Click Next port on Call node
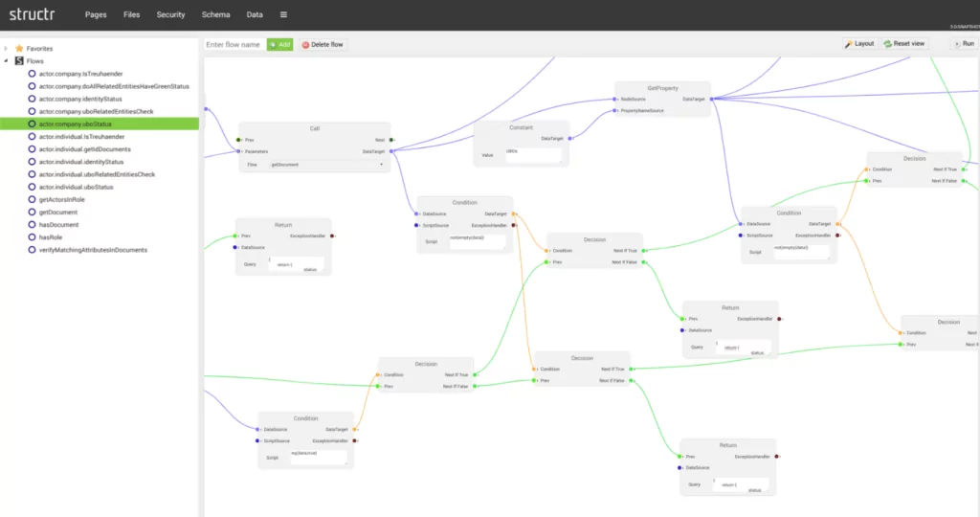 (391, 140)
